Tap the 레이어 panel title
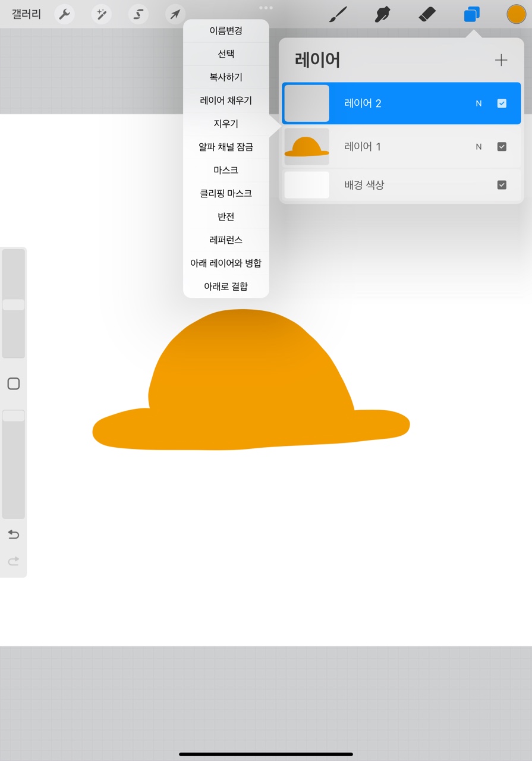532x761 pixels. pos(317,60)
